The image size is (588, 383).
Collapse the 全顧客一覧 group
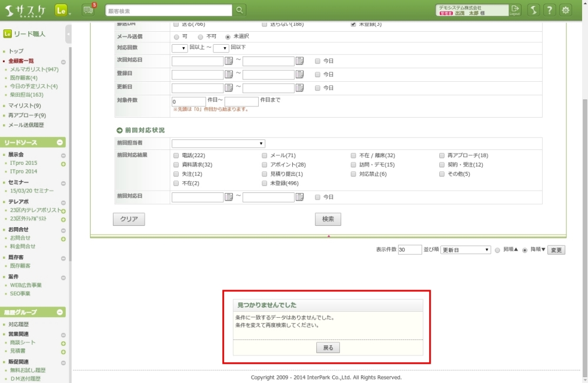pyautogui.click(x=64, y=62)
